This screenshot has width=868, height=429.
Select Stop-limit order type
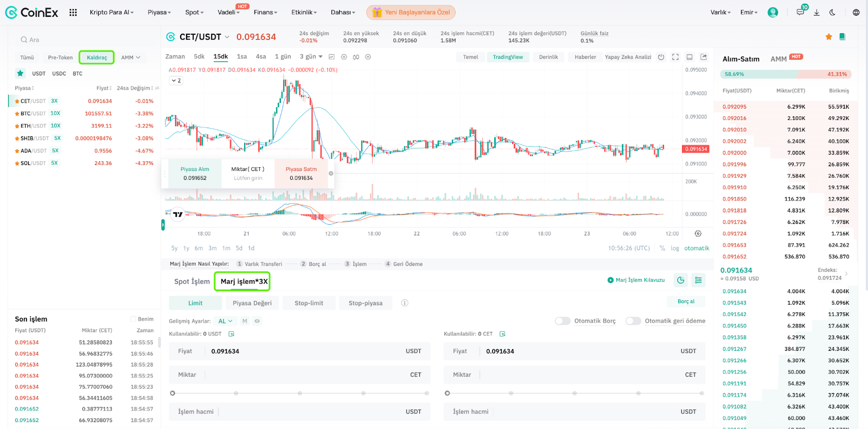tap(309, 303)
